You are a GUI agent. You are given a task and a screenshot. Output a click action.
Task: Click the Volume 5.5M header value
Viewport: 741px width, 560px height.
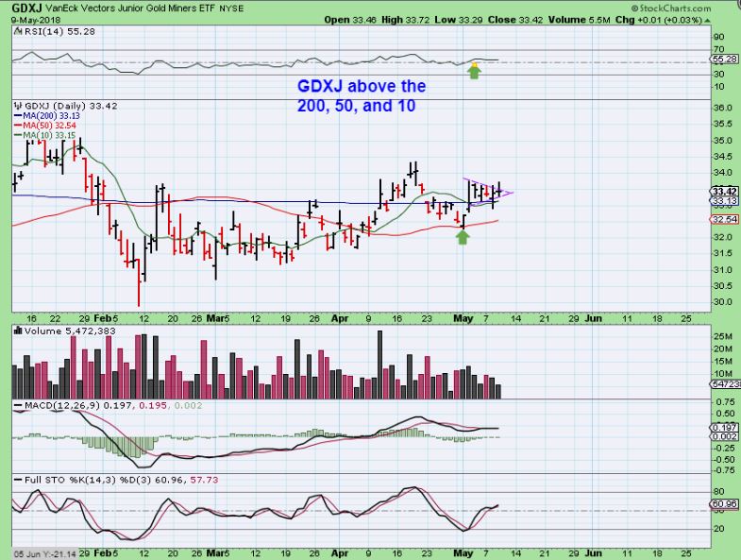[x=581, y=20]
